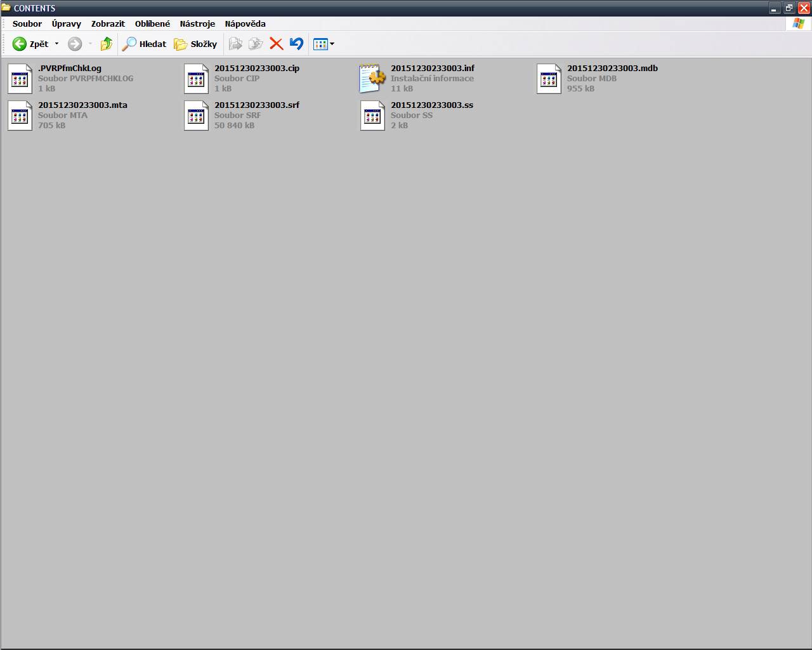Click the .PVRPfmChkLog file name
This screenshot has height=650, width=812.
pyautogui.click(x=70, y=68)
